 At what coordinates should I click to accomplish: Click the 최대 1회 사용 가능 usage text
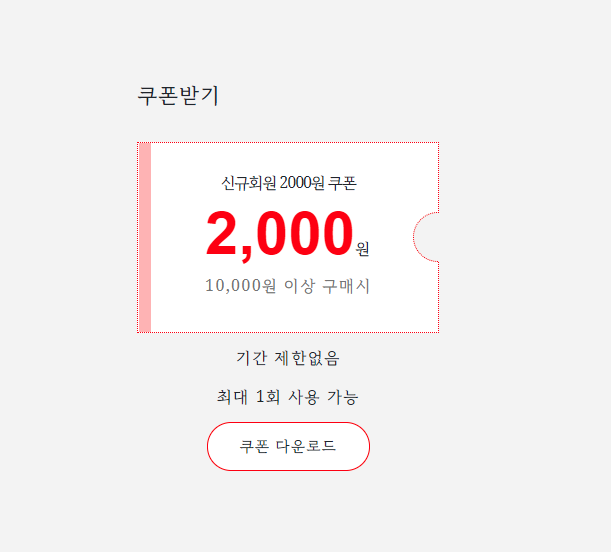(x=288, y=397)
